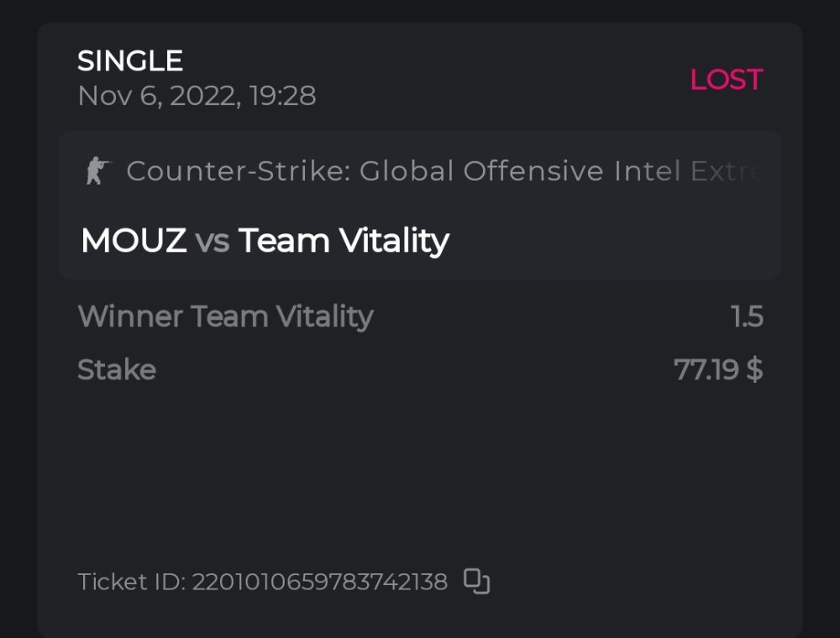
Task: Click empty space below the Stake row
Action: tap(420, 470)
